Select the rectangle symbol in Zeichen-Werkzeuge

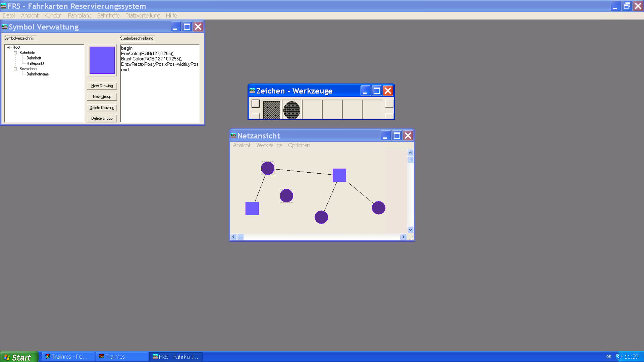tap(271, 110)
